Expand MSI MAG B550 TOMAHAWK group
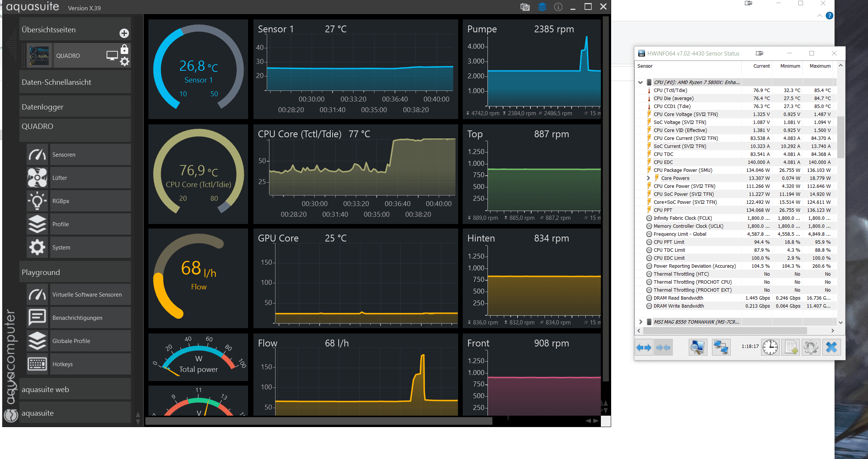 click(640, 322)
